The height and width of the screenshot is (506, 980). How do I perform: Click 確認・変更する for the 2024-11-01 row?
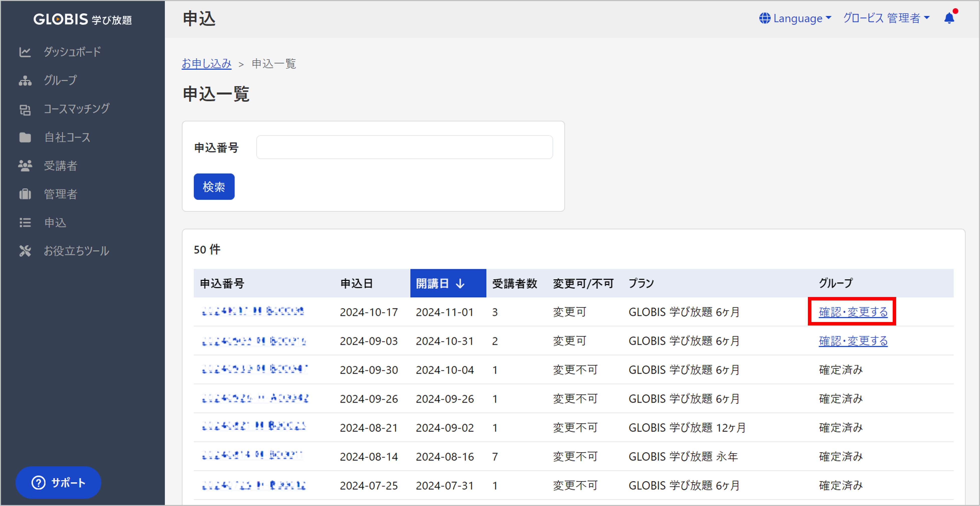[x=853, y=312]
